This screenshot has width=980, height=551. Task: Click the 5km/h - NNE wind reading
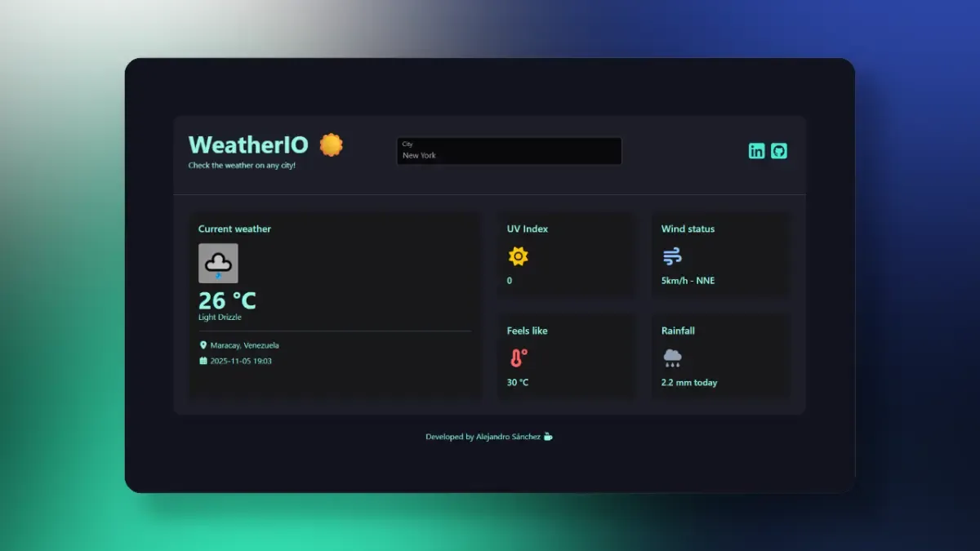(x=688, y=280)
